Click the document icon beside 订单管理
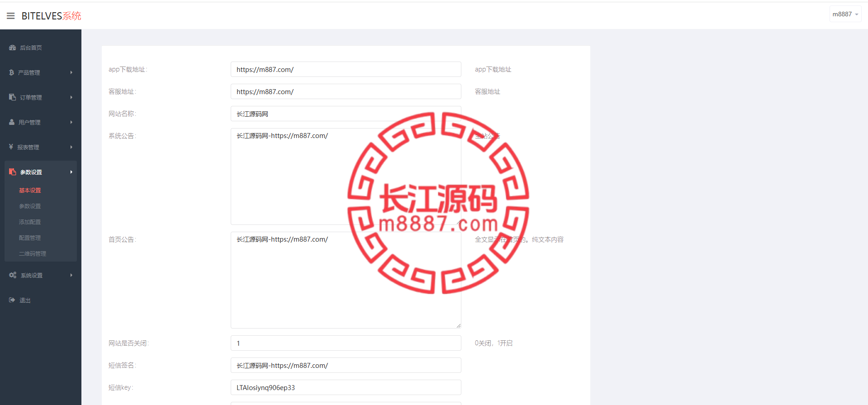Image resolution: width=868 pixels, height=405 pixels. 12,97
